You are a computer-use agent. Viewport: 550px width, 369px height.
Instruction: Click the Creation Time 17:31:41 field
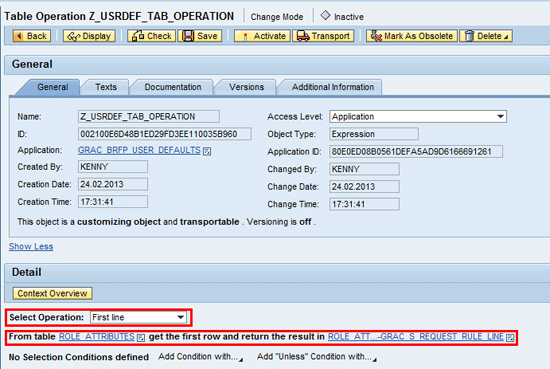[x=113, y=202]
